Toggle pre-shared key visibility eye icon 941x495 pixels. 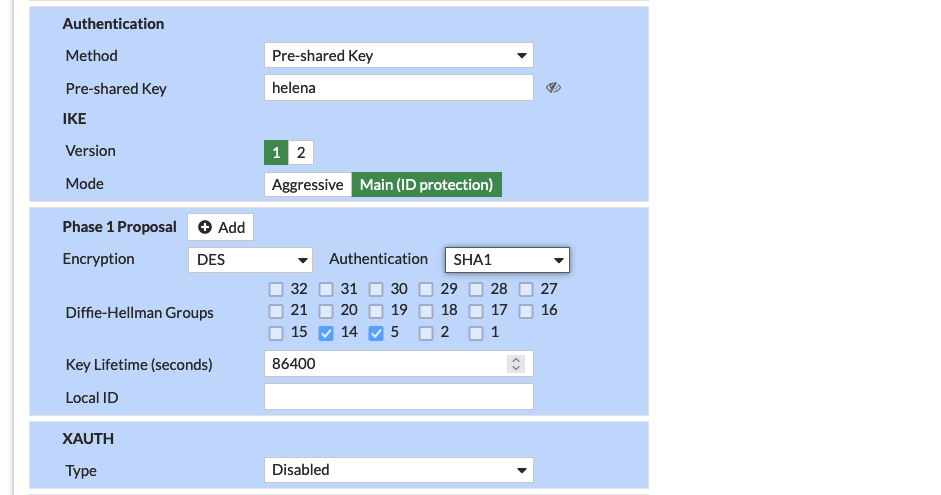[553, 88]
